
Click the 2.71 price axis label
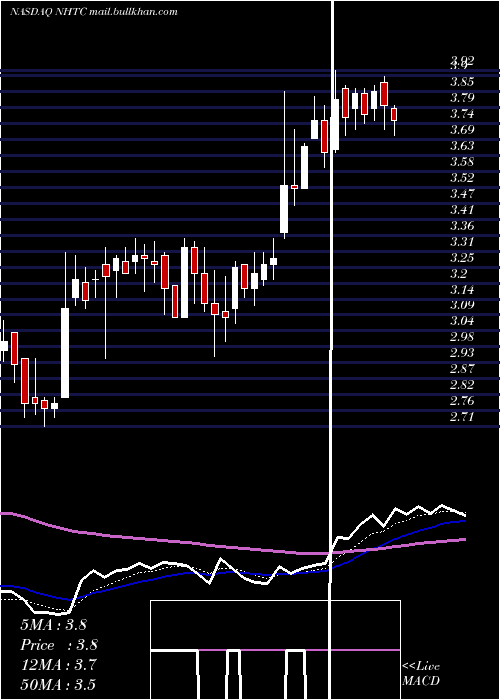point(462,417)
